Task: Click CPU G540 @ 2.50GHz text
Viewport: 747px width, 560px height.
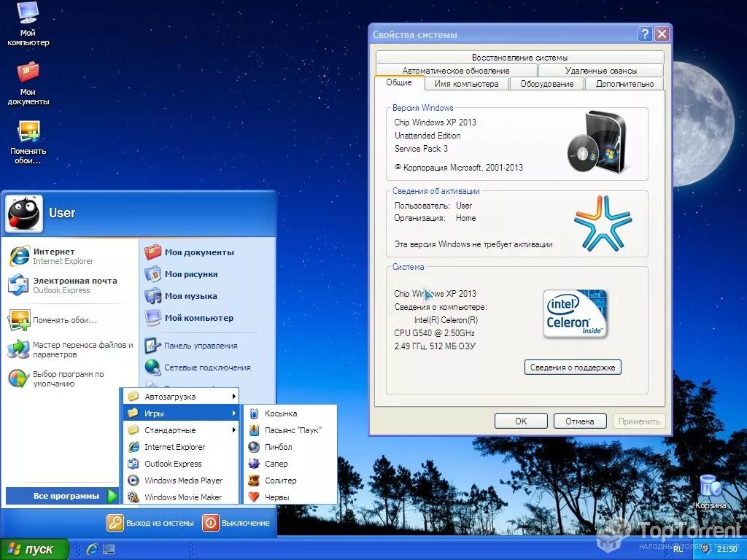Action: pyautogui.click(x=434, y=332)
